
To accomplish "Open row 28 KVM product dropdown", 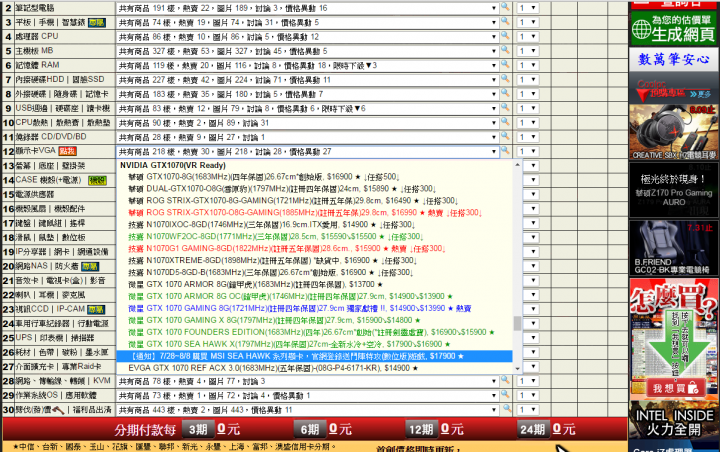I will pos(307,381).
